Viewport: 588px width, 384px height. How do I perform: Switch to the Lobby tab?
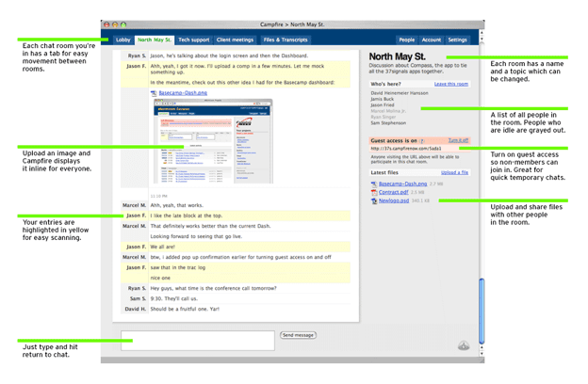click(123, 40)
